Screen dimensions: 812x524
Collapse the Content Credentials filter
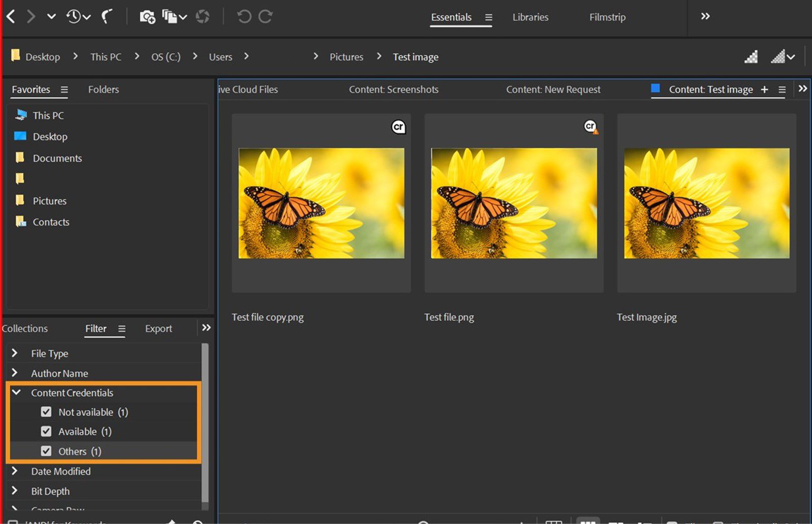pos(16,392)
